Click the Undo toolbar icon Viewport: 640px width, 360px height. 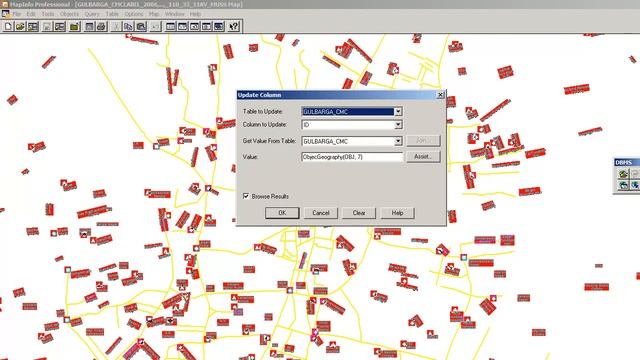pyautogui.click(x=156, y=27)
